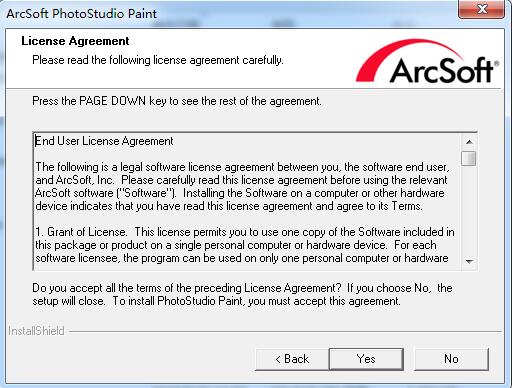This screenshot has height=388, width=512.
Task: Click the license scrollbar thumb
Action: (x=469, y=158)
